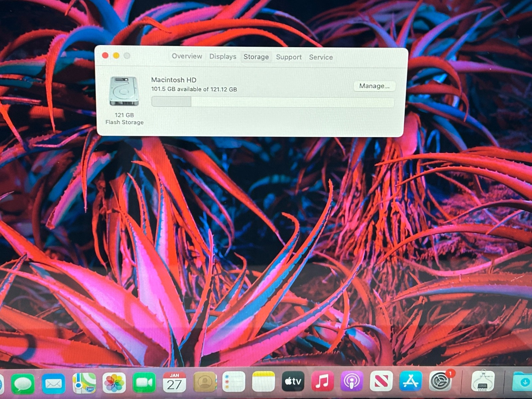Image resolution: width=532 pixels, height=399 pixels.
Task: Open the App Store
Action: (x=411, y=381)
